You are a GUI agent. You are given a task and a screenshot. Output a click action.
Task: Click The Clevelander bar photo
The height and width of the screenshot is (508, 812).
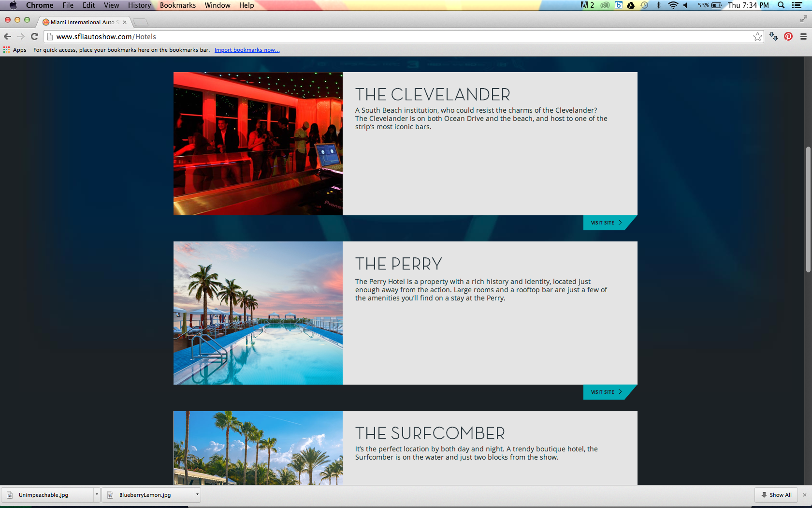[x=258, y=144]
